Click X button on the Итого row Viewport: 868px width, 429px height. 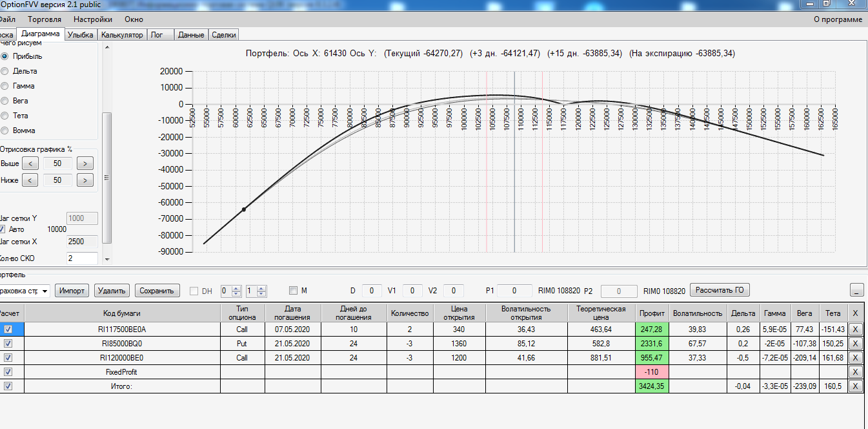click(x=855, y=386)
